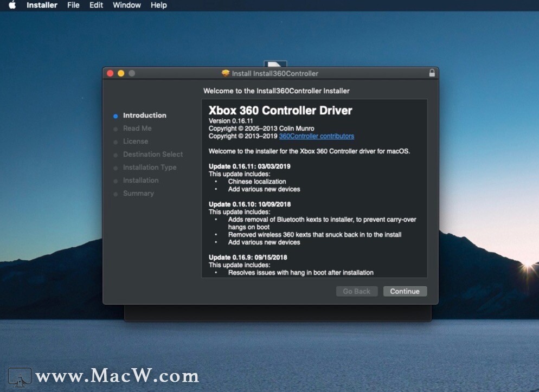Screen dimensions: 539x392
Task: Click 'Resolves issues with hang in boot' line
Action: pyautogui.click(x=301, y=272)
